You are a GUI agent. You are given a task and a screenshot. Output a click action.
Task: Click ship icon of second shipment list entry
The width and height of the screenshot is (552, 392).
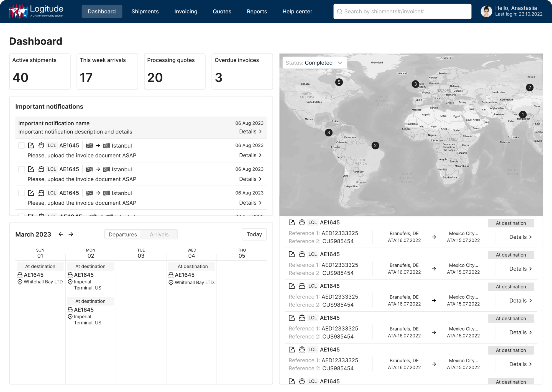[302, 254]
